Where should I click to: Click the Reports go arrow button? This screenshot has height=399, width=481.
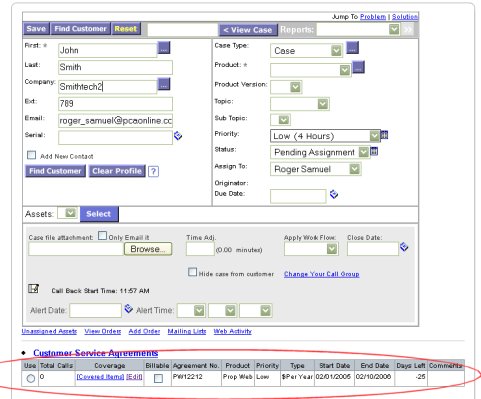(407, 30)
